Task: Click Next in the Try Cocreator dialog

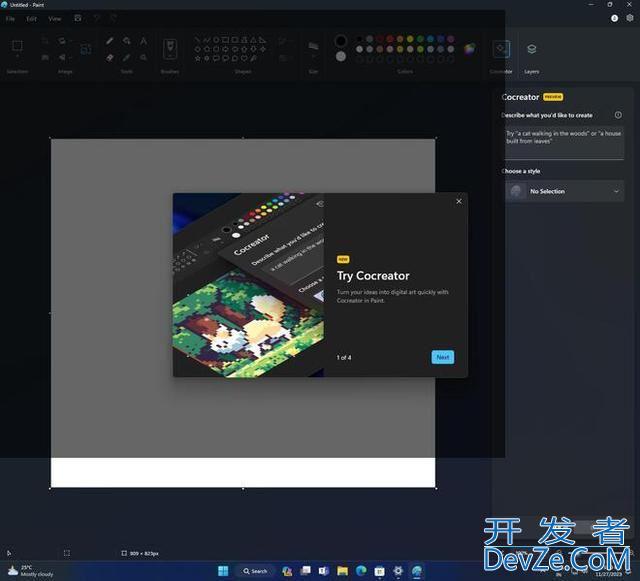Action: pyautogui.click(x=442, y=357)
